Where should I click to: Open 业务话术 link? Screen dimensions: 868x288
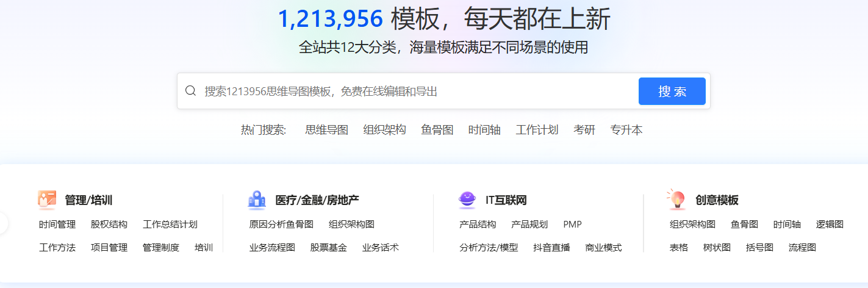(380, 248)
